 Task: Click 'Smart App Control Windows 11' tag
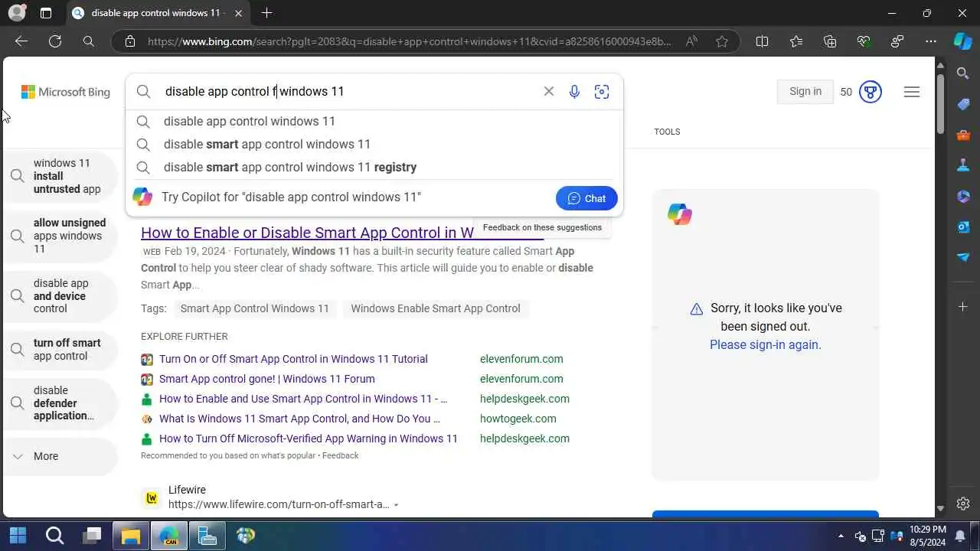(x=254, y=308)
